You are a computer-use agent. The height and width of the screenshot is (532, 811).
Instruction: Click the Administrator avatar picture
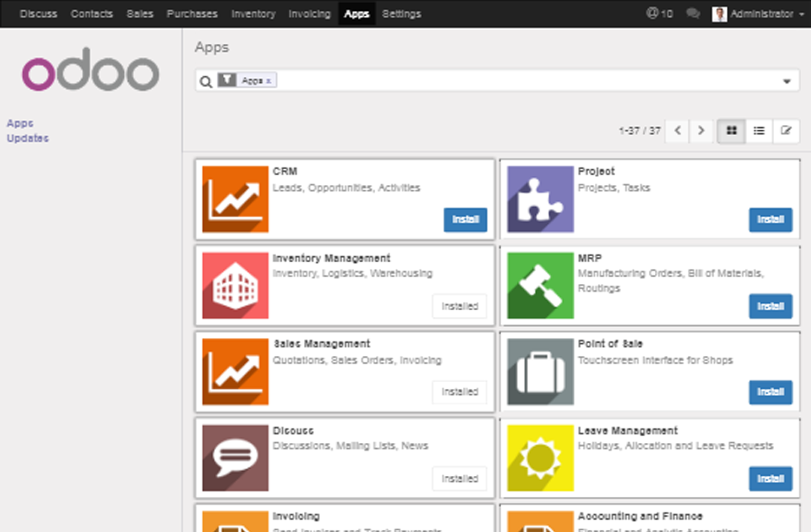(x=719, y=14)
